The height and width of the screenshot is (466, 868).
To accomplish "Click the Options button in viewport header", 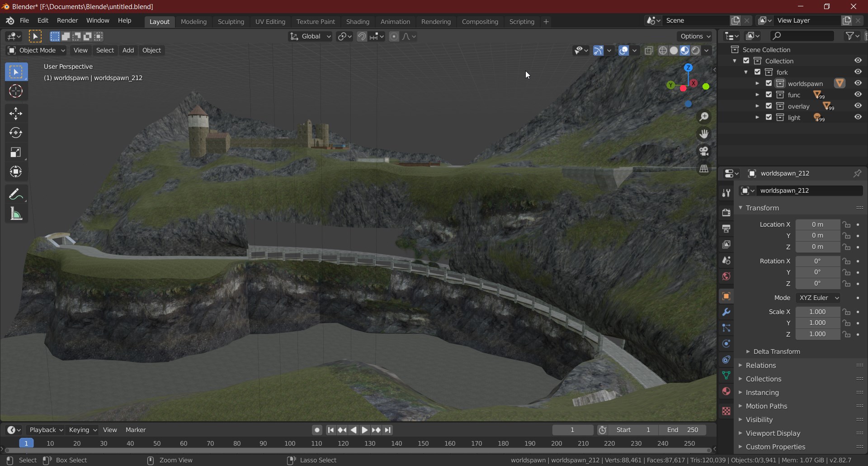I will point(695,36).
